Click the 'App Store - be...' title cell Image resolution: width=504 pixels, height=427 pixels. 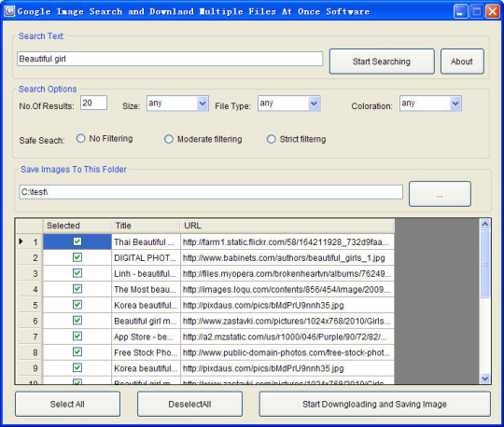[146, 337]
